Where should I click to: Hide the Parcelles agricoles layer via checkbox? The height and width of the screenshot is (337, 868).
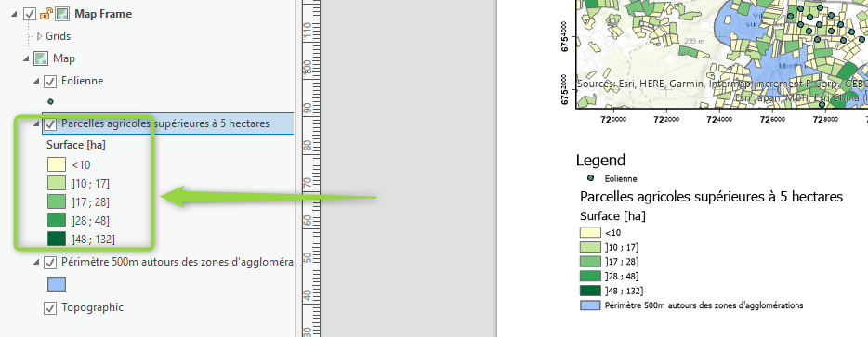50,124
